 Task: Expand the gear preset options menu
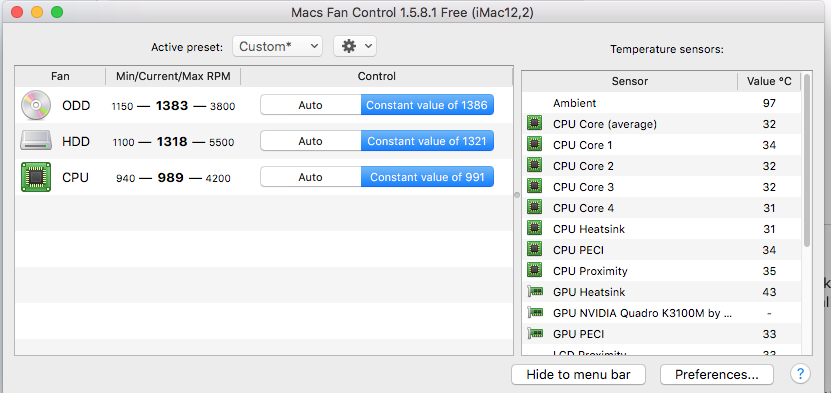tap(355, 46)
